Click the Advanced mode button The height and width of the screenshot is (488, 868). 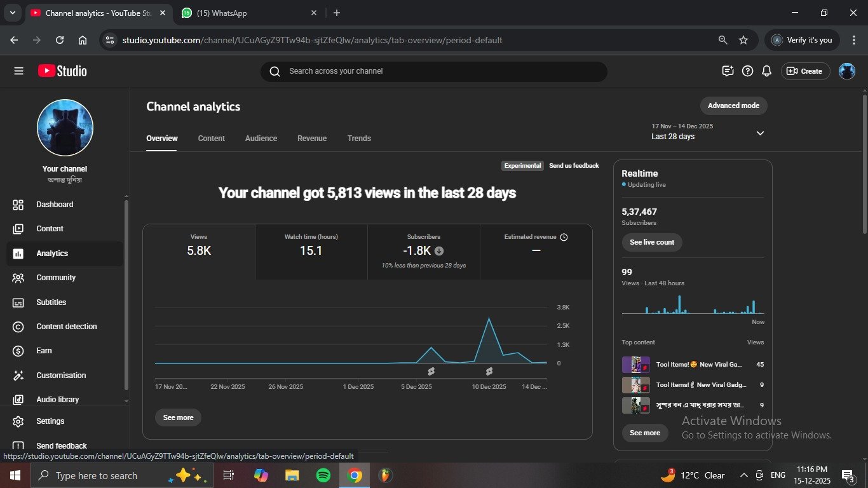click(x=733, y=105)
